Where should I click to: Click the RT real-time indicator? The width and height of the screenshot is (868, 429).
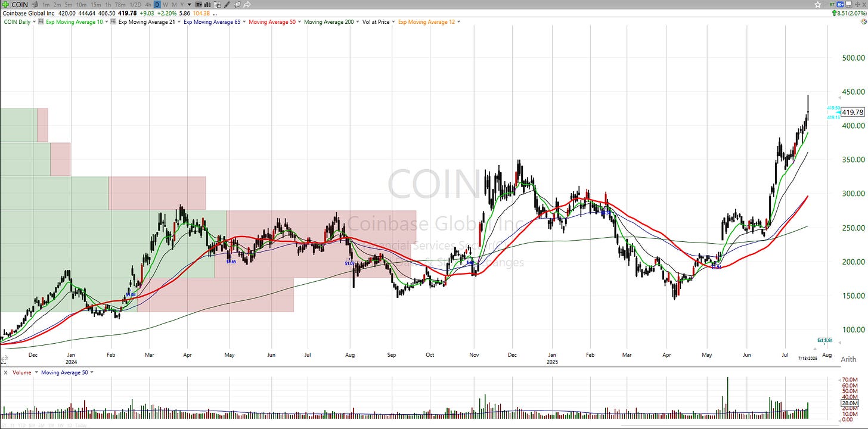[x=832, y=5]
